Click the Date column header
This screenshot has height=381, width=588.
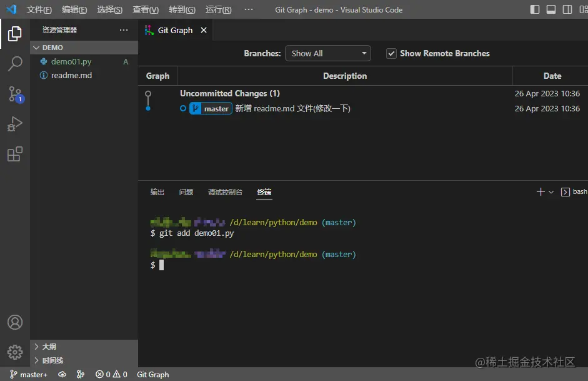[x=552, y=76]
